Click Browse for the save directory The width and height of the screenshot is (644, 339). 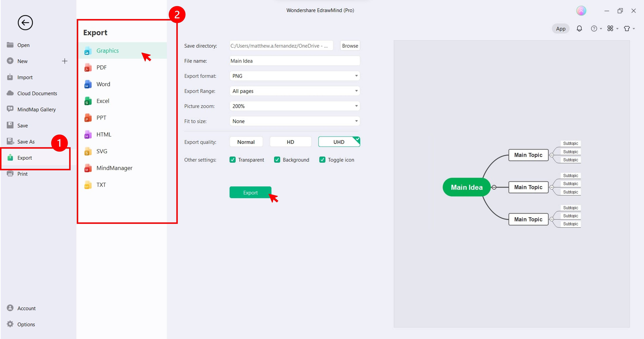[350, 46]
